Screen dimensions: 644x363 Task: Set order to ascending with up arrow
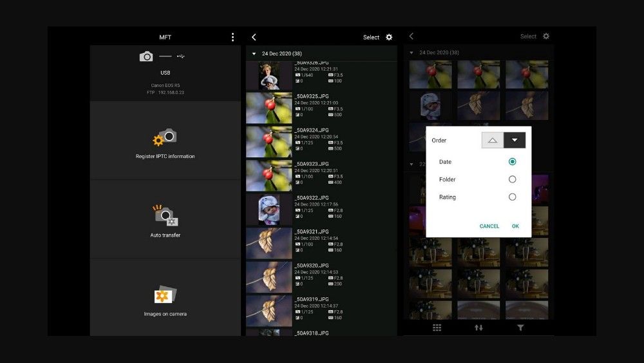coord(492,140)
